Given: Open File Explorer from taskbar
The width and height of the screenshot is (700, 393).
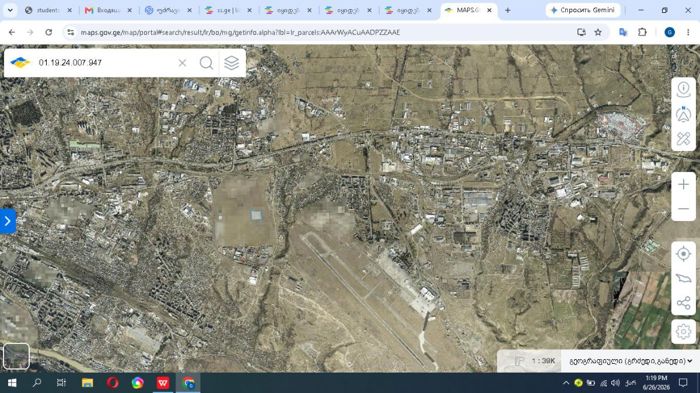Looking at the screenshot, I should [88, 383].
